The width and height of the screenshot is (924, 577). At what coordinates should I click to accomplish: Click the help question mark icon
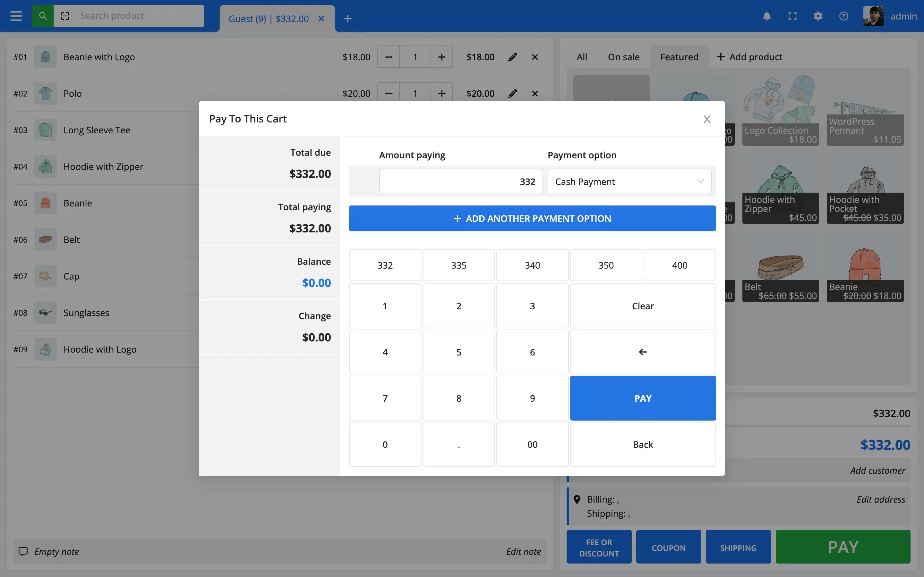coord(843,16)
